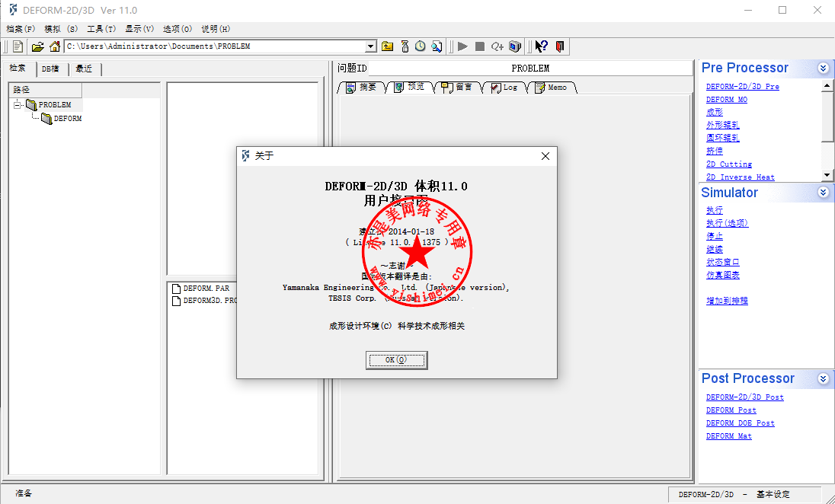Open the DEFORM DOE Post link
This screenshot has width=835, height=504.
pos(741,423)
